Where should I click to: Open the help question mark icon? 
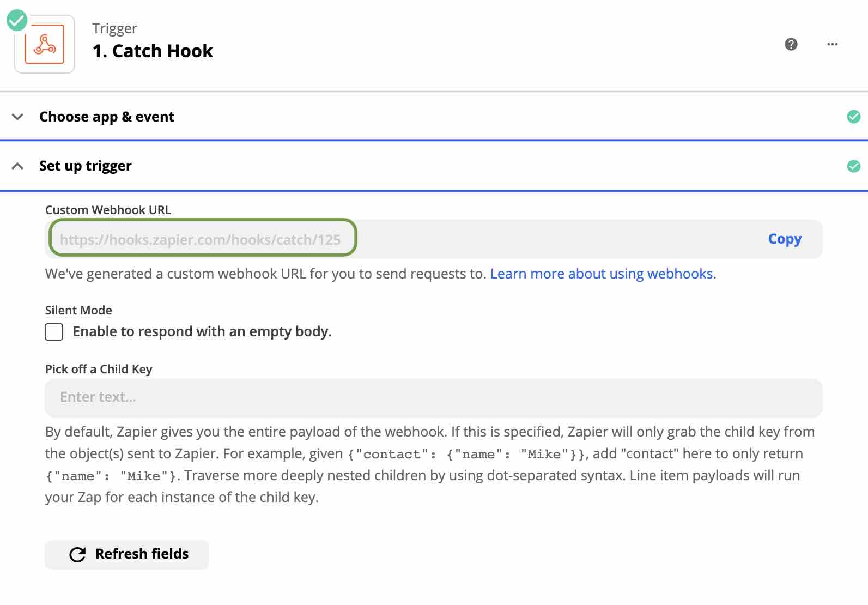click(791, 44)
